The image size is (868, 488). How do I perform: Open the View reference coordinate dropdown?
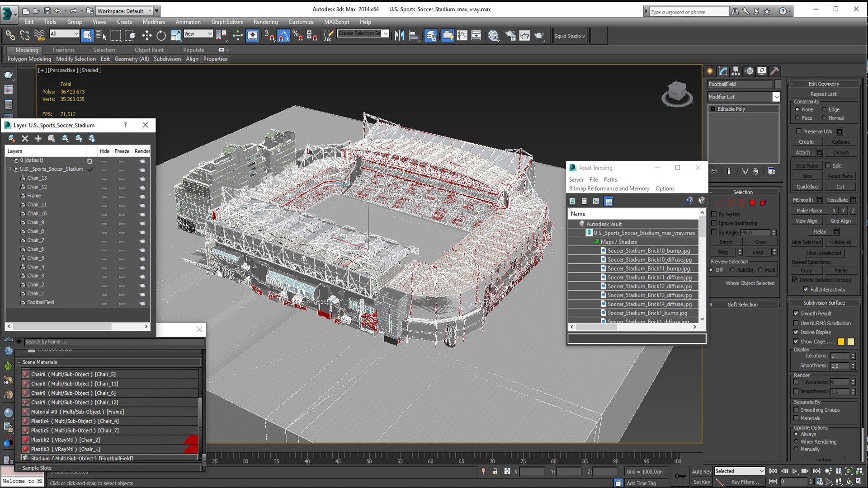point(198,33)
